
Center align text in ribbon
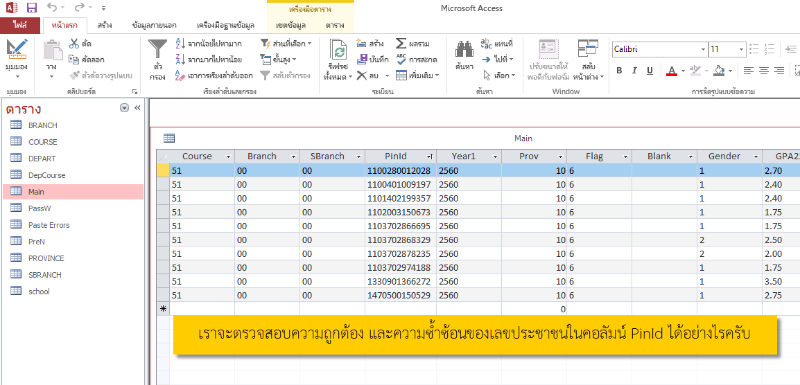(764, 70)
